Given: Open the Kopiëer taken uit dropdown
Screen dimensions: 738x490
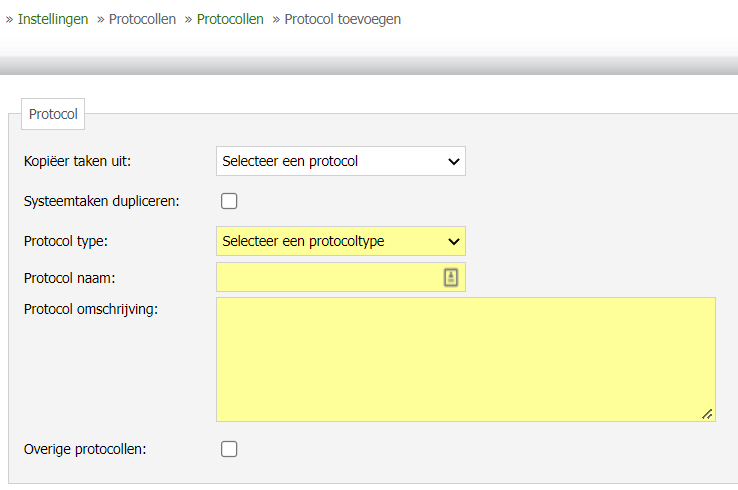Looking at the screenshot, I should (x=340, y=161).
